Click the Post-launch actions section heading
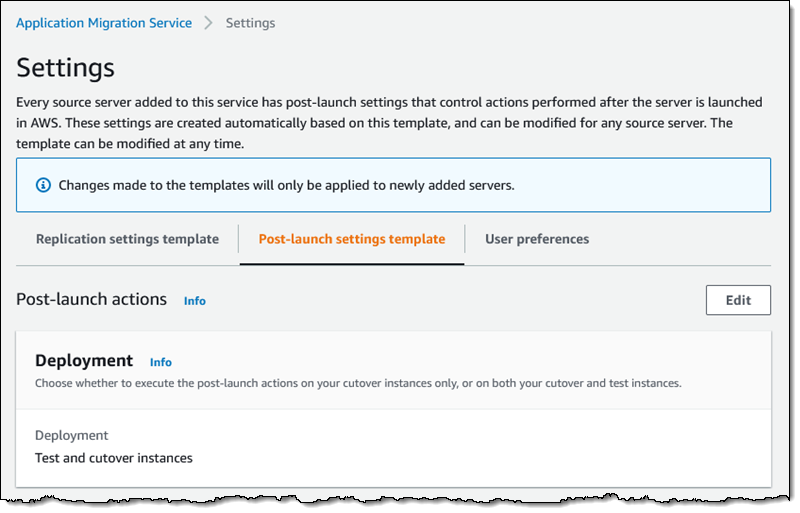The image size is (800, 513). (x=92, y=299)
